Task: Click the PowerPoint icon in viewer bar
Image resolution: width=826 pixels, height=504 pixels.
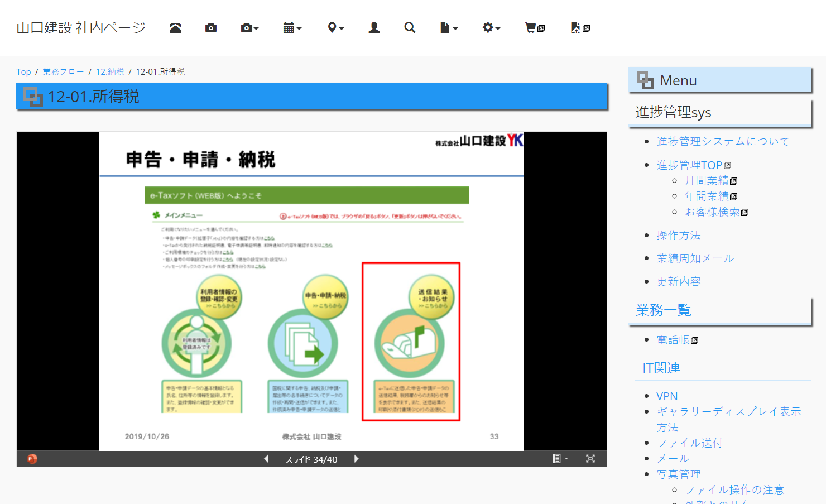Action: tap(32, 459)
